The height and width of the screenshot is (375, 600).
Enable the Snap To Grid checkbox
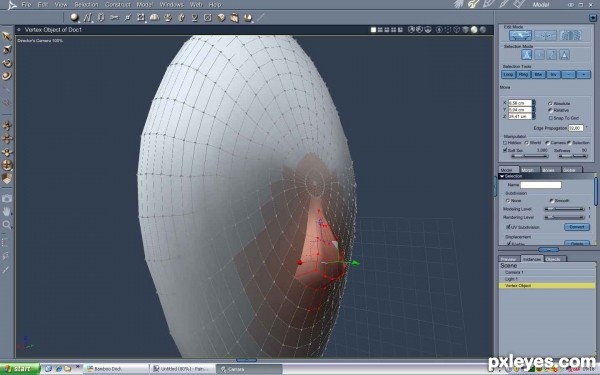point(551,118)
